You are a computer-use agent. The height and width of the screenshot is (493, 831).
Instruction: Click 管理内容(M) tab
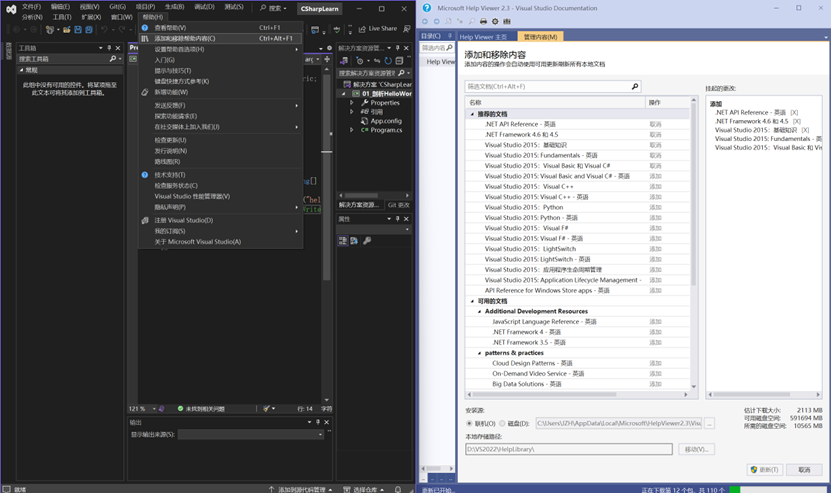pyautogui.click(x=540, y=37)
